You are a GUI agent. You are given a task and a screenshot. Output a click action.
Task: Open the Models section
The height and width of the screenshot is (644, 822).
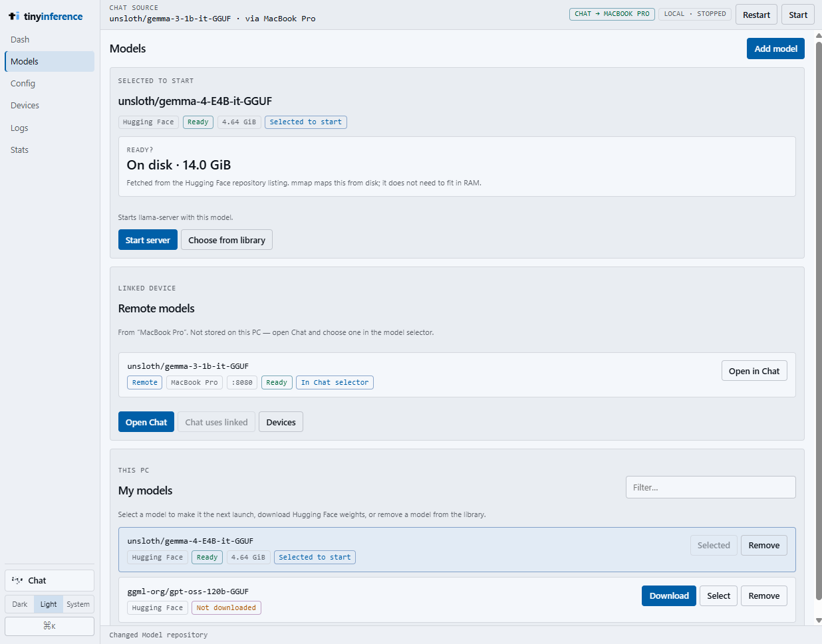click(49, 61)
